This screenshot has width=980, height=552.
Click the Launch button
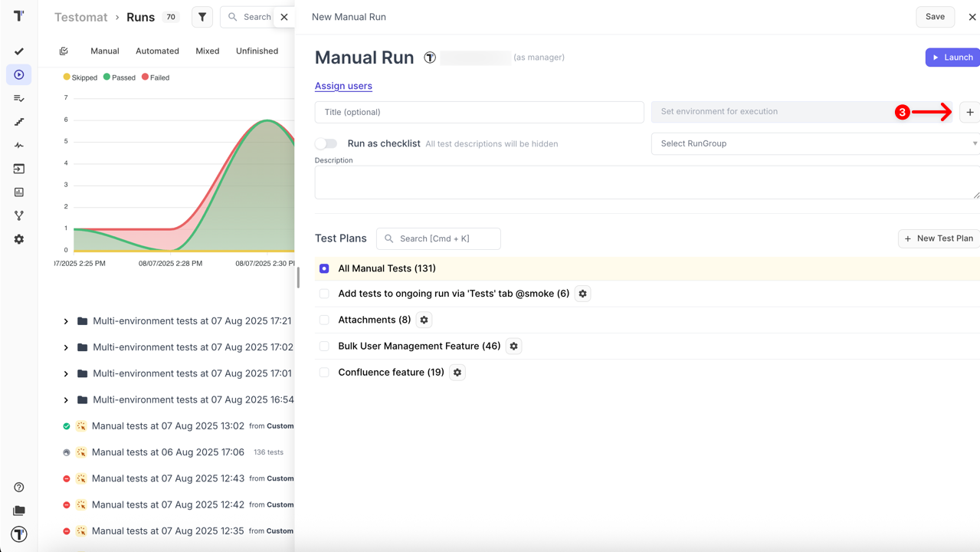[952, 58]
